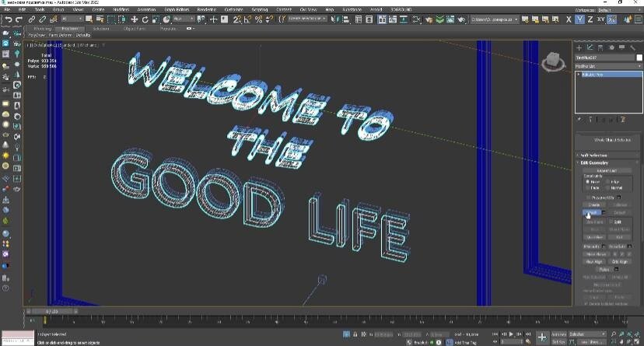The height and width of the screenshot is (346, 644).
Task: Click the teapot Render icon
Action: pyautogui.click(x=461, y=19)
